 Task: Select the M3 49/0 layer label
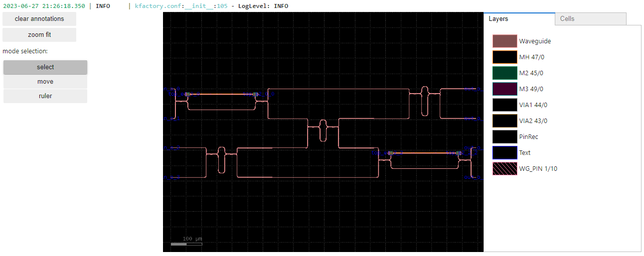pyautogui.click(x=531, y=89)
